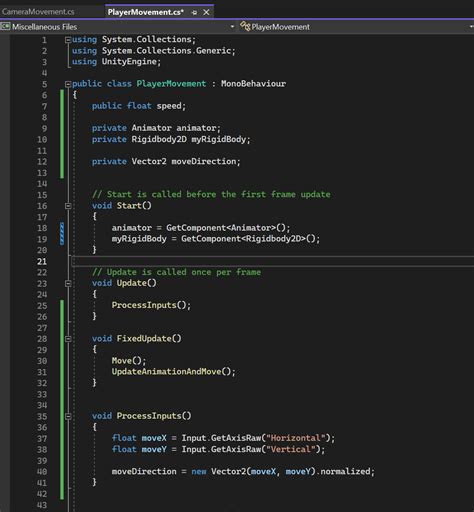Collapse the using directives block
The height and width of the screenshot is (512, 474).
[68, 40]
